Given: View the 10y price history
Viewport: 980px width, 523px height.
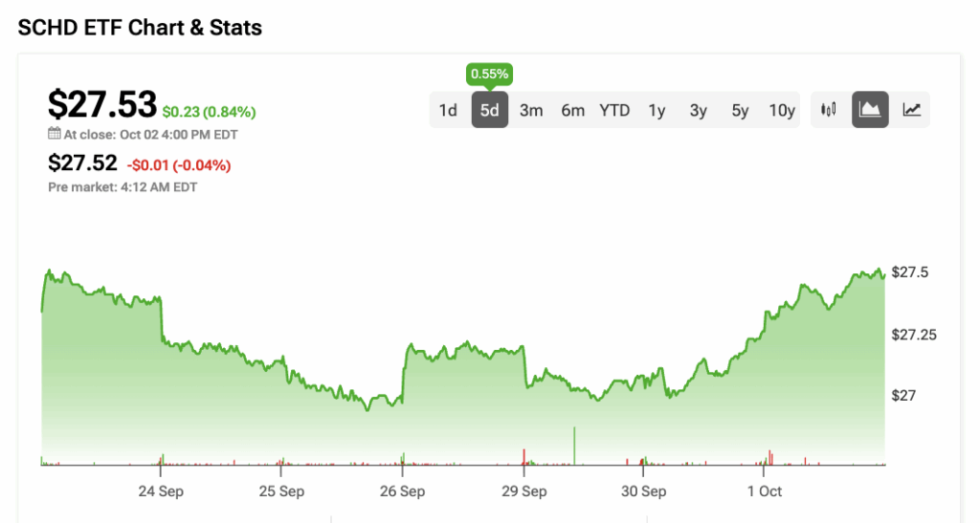Looking at the screenshot, I should click(x=782, y=110).
